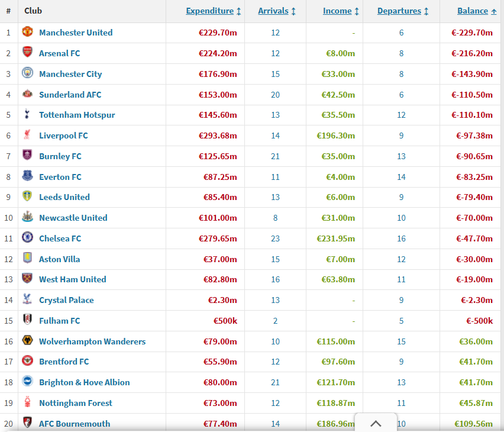The height and width of the screenshot is (432, 504).
Task: Click the Leeds United club crest
Action: click(27, 196)
